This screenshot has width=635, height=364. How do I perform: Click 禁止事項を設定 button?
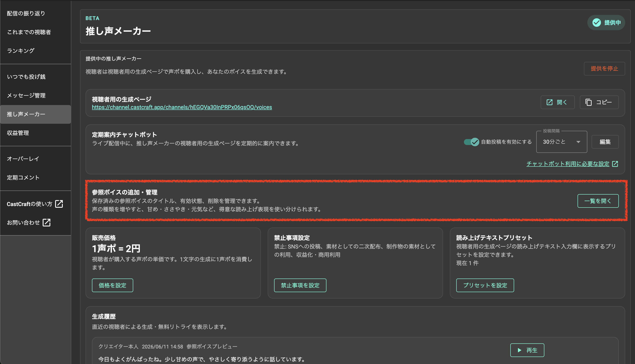coord(300,285)
